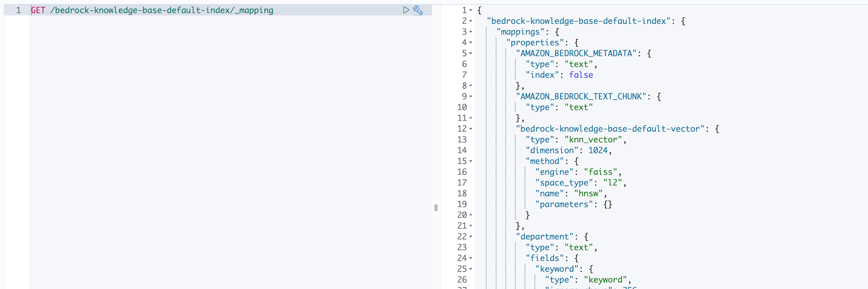Image resolution: width=868 pixels, height=289 pixels.
Task: Click the "bedrock-knowledge-base-default-vector" key
Action: coord(610,129)
